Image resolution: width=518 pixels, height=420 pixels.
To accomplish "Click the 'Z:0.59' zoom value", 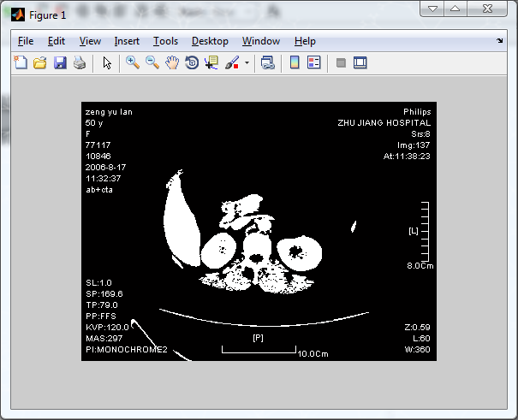I will (417, 328).
